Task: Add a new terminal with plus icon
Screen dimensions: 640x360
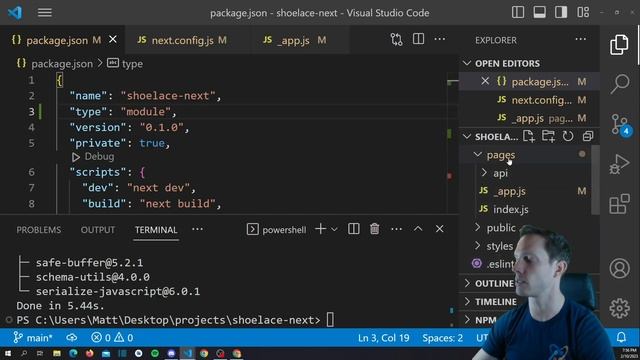Action: tap(320, 229)
